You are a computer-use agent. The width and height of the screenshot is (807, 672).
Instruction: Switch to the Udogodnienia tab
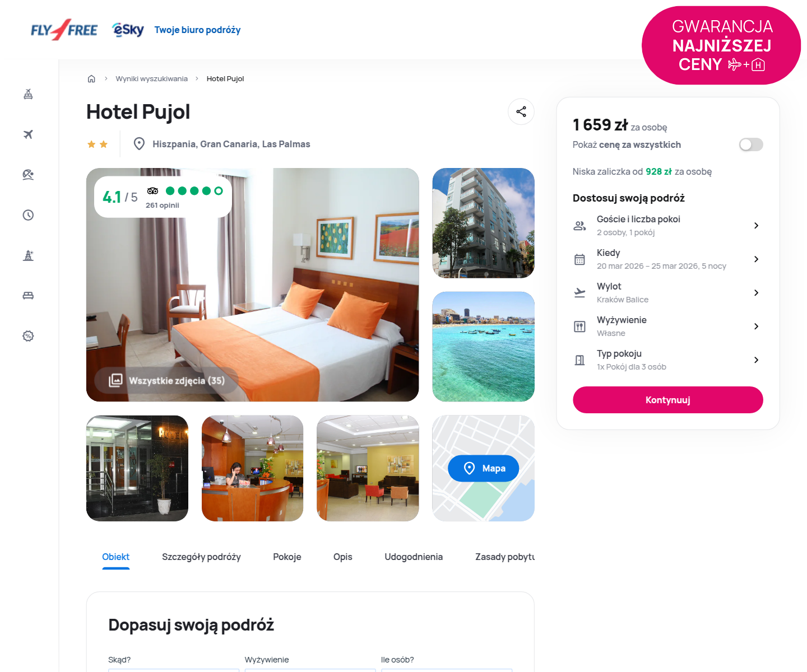coord(414,557)
